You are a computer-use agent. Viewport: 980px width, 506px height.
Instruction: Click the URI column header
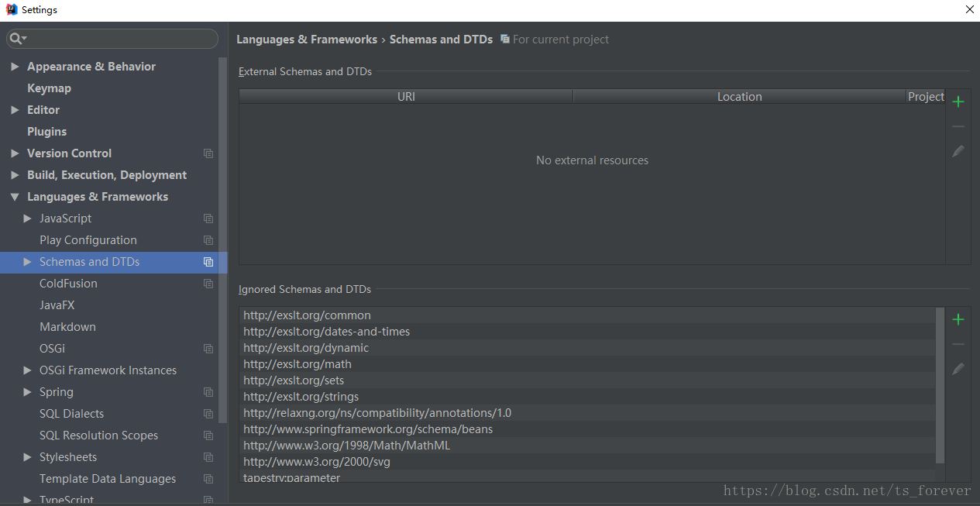(406, 96)
